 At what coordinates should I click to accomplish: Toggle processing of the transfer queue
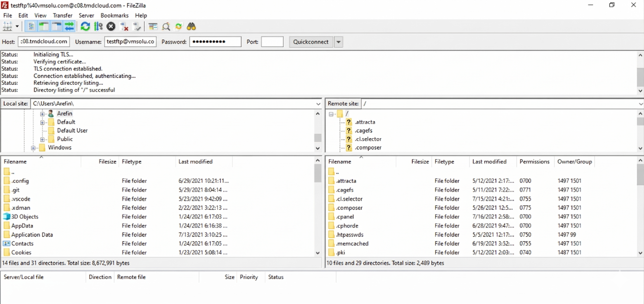point(98,26)
